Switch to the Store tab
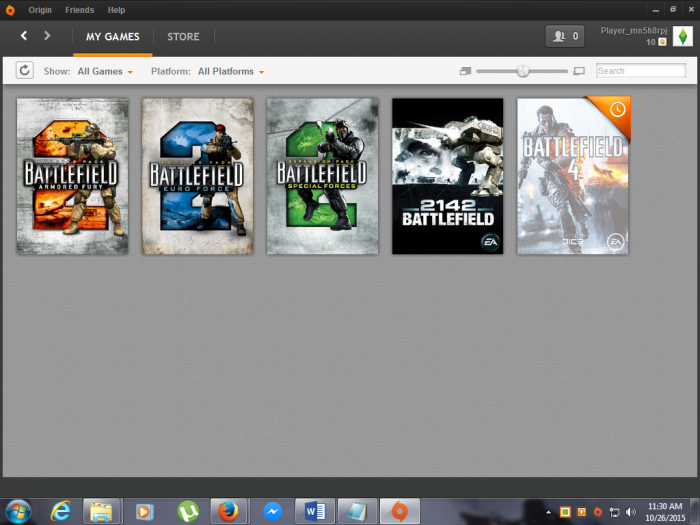This screenshot has width=700, height=525. click(183, 37)
